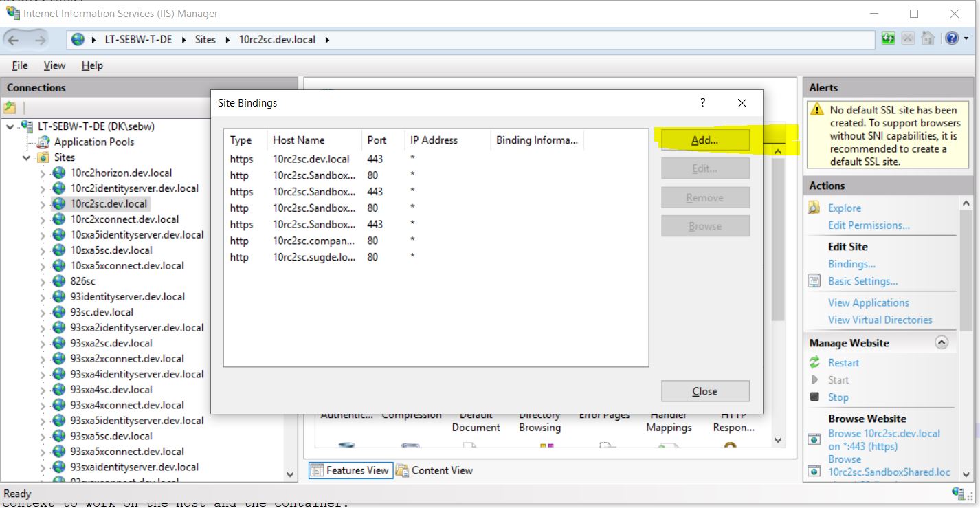Select 93sxa4sc.dev.local in the tree
The height and width of the screenshot is (508, 980).
[x=111, y=389]
